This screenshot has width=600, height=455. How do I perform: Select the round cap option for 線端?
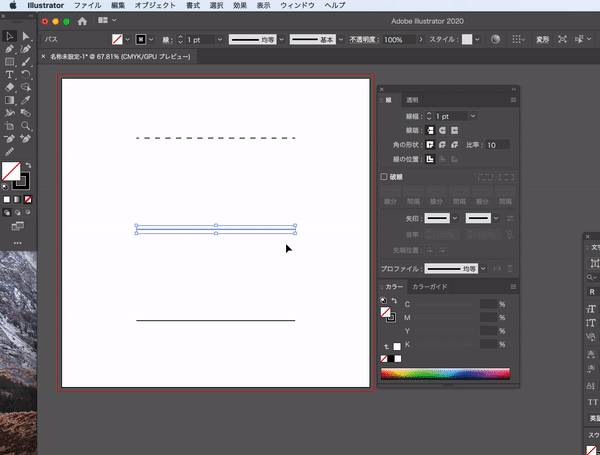(441, 130)
